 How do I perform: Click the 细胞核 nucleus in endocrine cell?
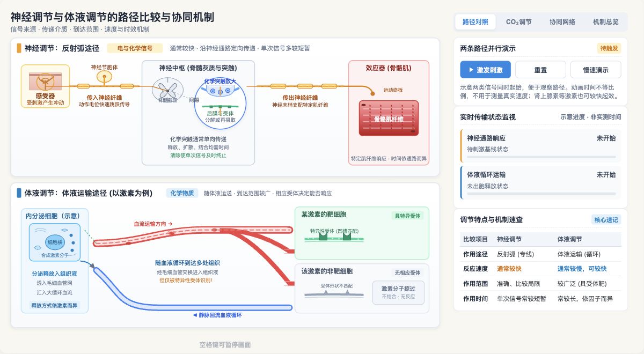(55, 242)
